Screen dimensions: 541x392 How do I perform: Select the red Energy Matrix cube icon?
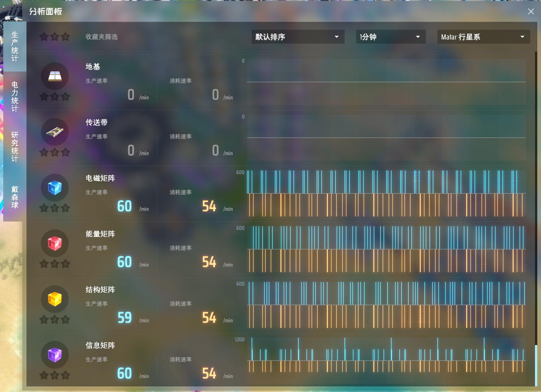coord(55,243)
